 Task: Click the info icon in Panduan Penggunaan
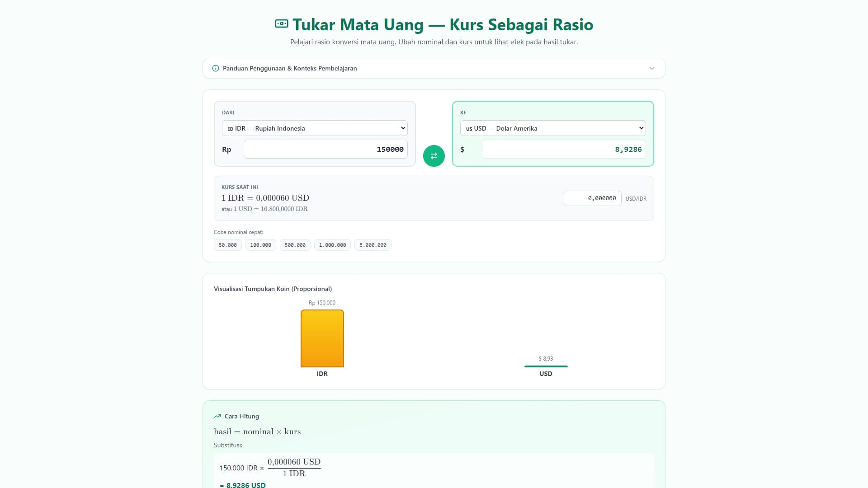[x=216, y=68]
